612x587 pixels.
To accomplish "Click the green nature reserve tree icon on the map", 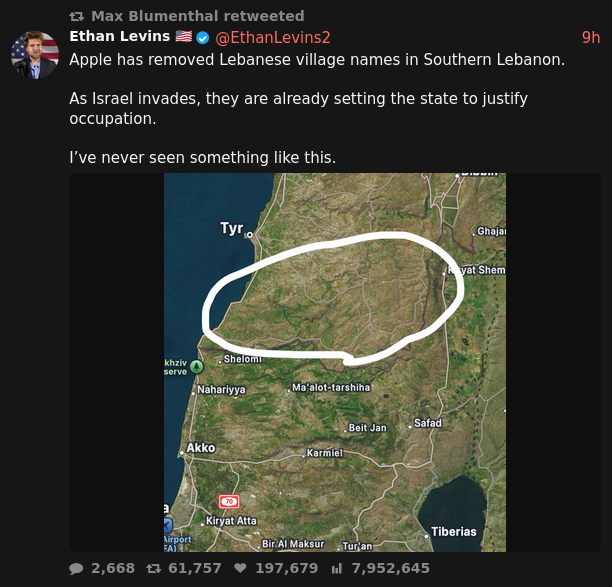I will pyautogui.click(x=196, y=366).
